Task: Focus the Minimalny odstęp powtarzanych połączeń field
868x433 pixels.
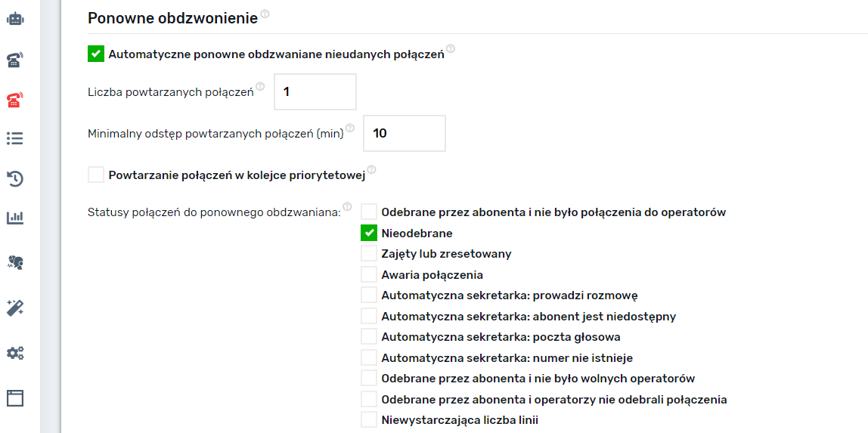Action: click(405, 134)
